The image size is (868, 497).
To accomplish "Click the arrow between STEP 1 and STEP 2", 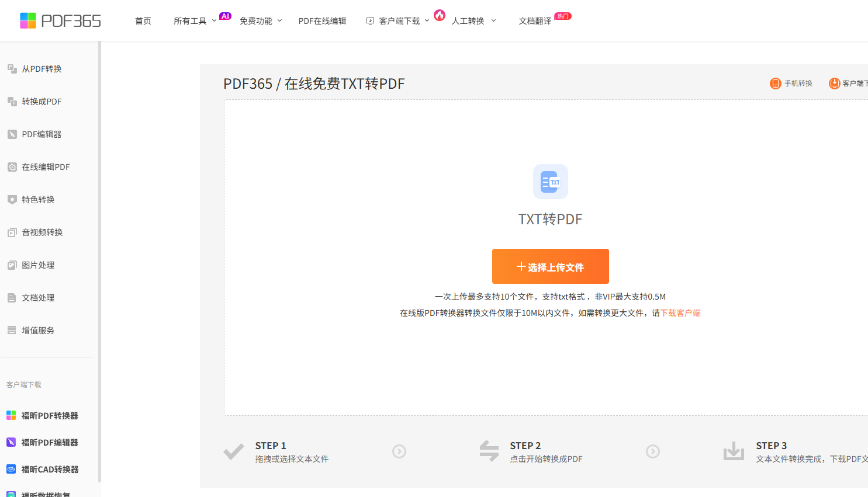I will click(399, 451).
